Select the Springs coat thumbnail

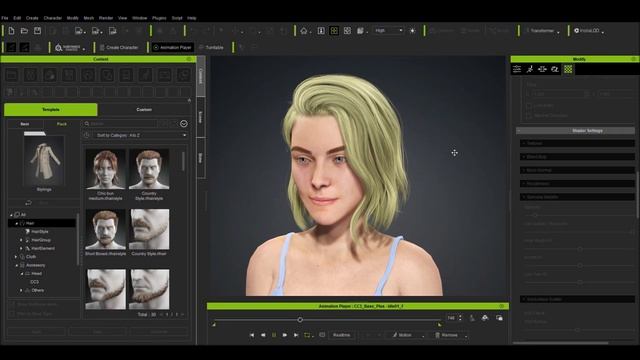[44, 162]
